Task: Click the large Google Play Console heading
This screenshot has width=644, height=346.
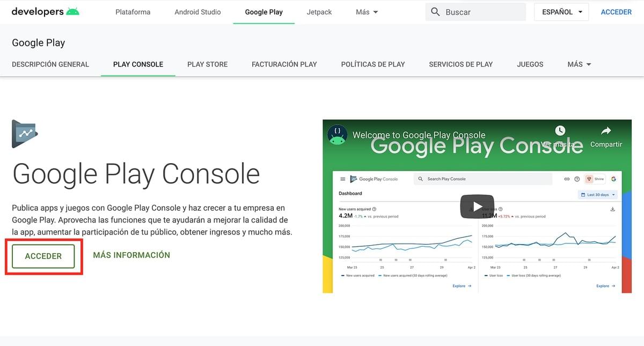Action: (136, 174)
